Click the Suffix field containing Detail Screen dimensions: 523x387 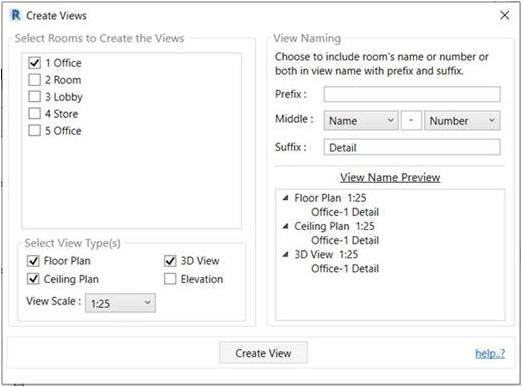click(412, 147)
